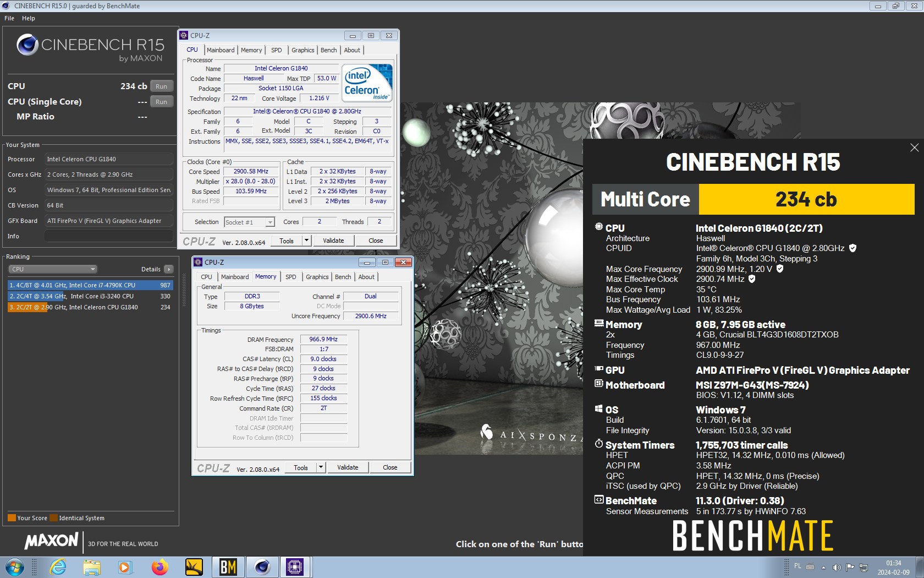The width and height of the screenshot is (924, 578).
Task: Switch to CPU-Z taskbar icon
Action: tap(295, 567)
